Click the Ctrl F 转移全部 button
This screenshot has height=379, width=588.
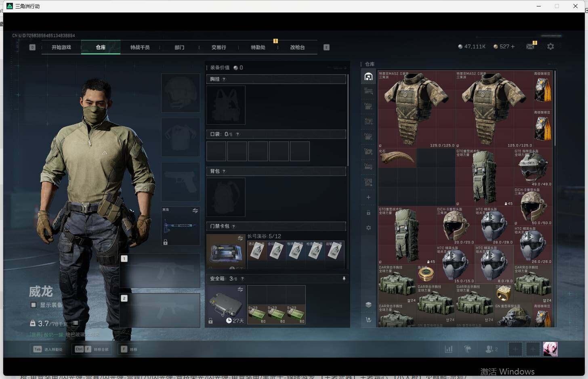pos(92,349)
